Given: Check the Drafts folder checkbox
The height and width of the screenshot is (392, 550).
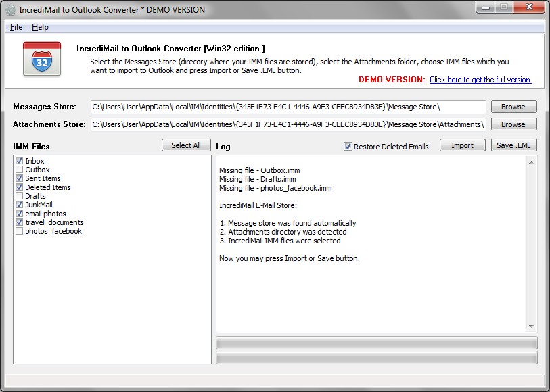Looking at the screenshot, I should 20,195.
